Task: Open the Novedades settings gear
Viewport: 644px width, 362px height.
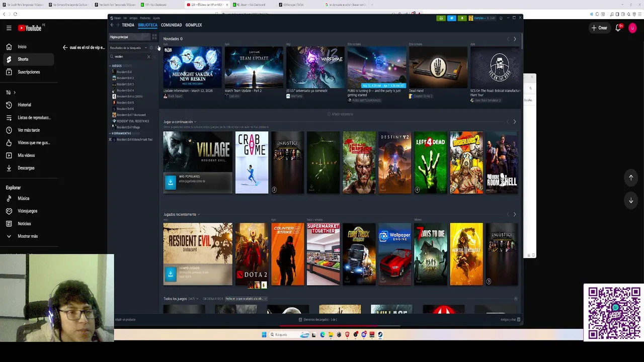Action: (x=181, y=39)
